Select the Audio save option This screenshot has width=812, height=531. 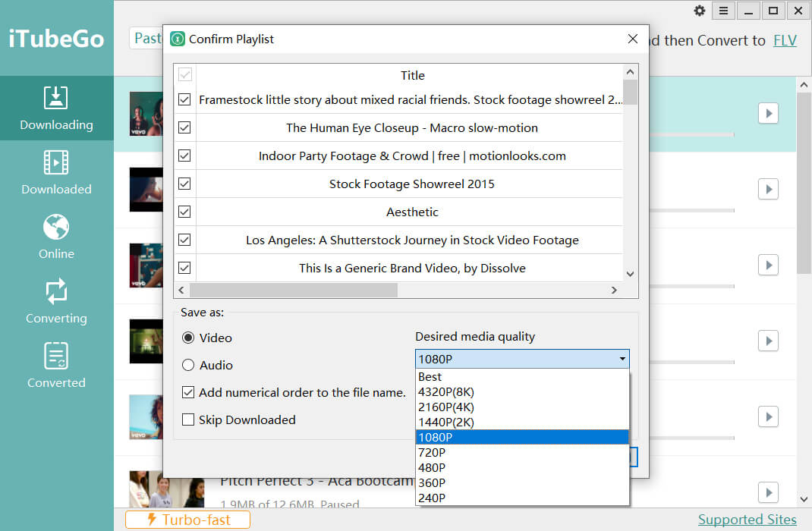click(208, 366)
